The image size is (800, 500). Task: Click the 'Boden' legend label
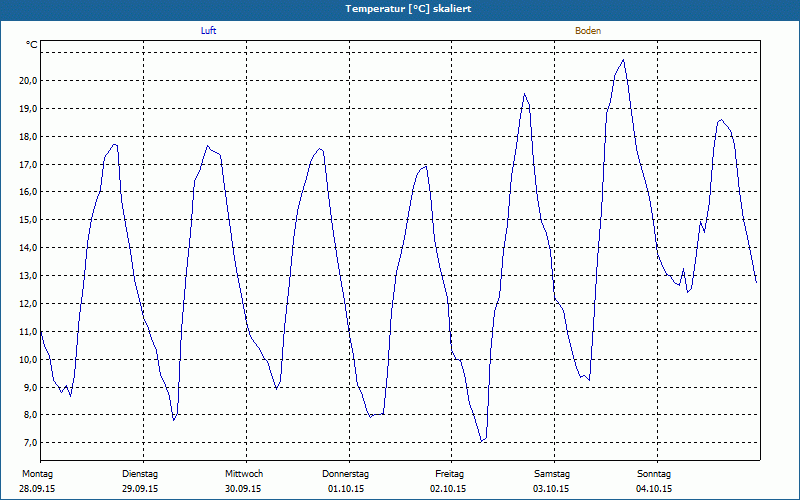(588, 31)
